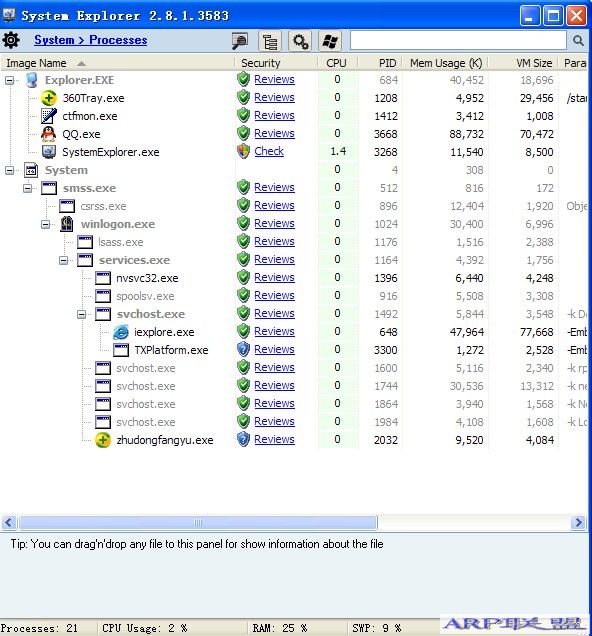Select the 360Tray.exe process icon
Viewport: 592px width, 636px height.
click(x=49, y=98)
